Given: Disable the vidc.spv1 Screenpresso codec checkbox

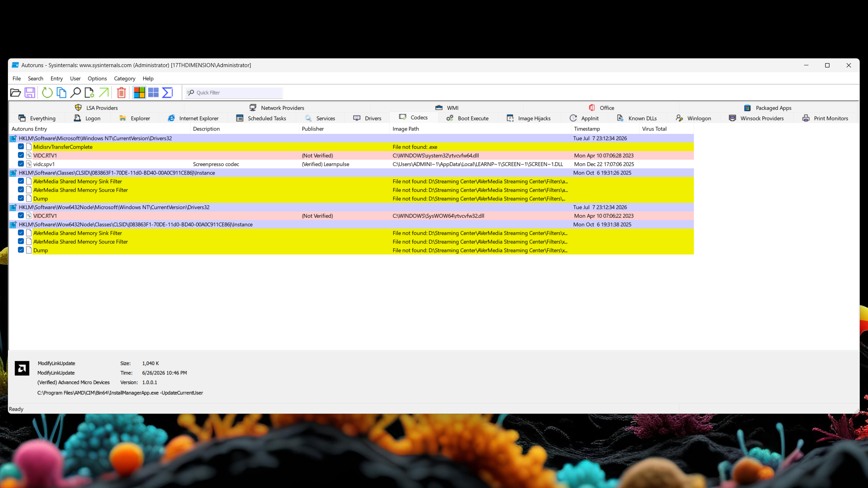Looking at the screenshot, I should (x=21, y=164).
